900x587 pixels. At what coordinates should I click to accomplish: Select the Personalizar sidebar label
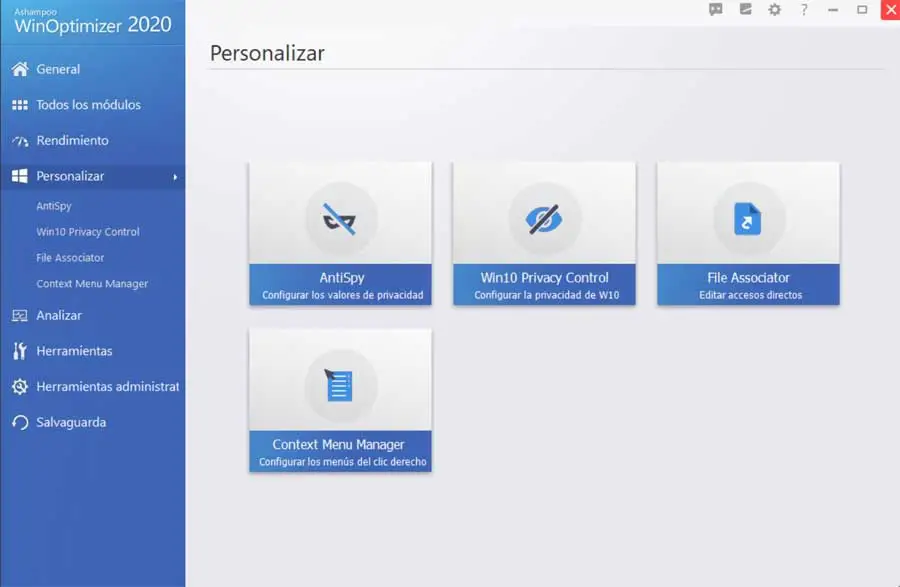[70, 176]
